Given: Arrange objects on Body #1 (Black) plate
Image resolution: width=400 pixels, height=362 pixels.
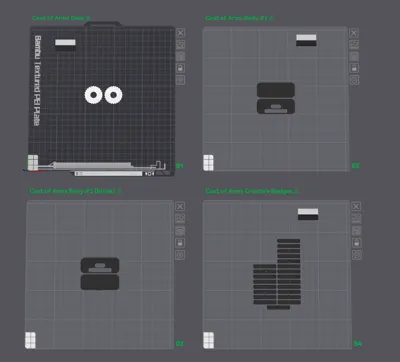Looking at the screenshot, I should coord(180,231).
